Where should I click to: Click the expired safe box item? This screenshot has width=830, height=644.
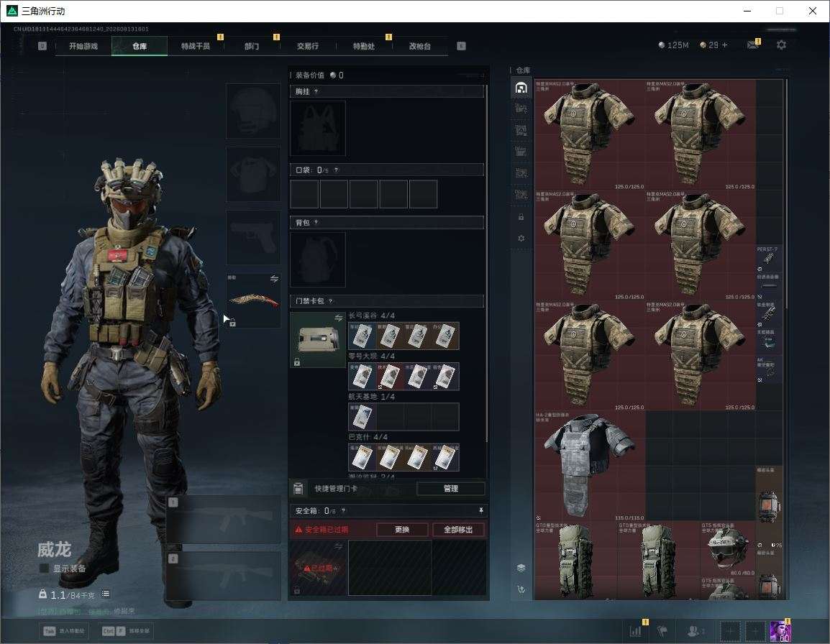[318, 569]
